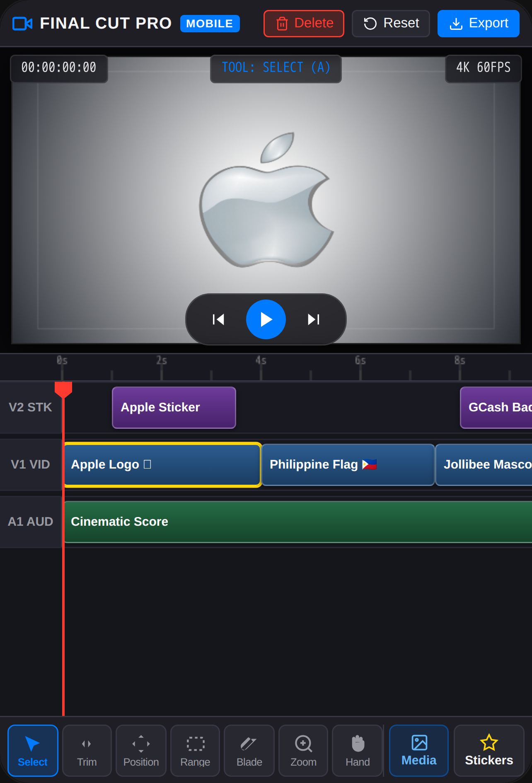The height and width of the screenshot is (783, 532).
Task: Activate the Trim tool
Action: pyautogui.click(x=87, y=750)
